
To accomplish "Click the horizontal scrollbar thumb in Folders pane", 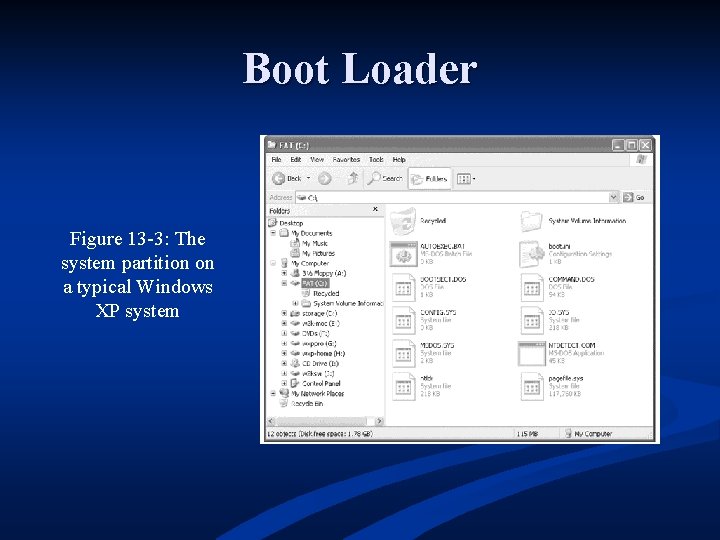I will coord(321,421).
